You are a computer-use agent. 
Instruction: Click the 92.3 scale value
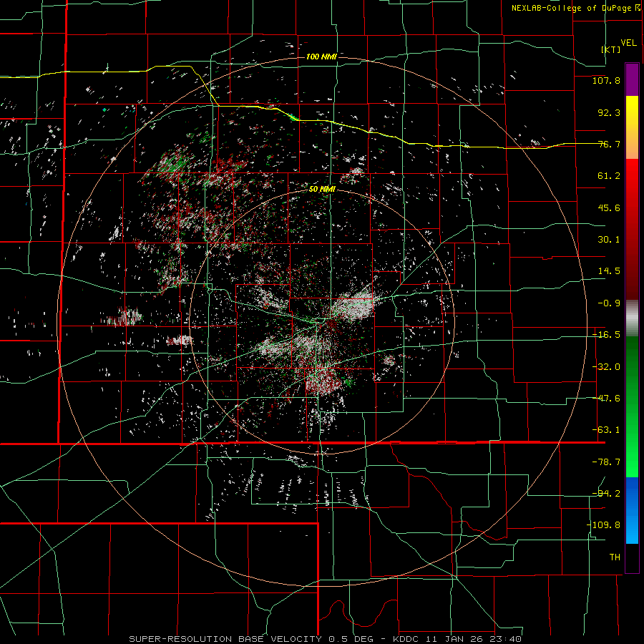(x=609, y=112)
